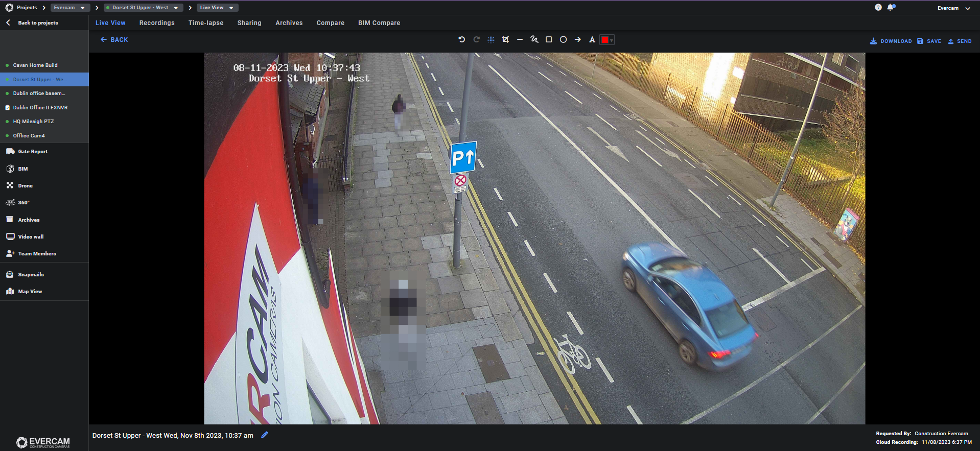Open the BIM Compare tab

pos(379,23)
